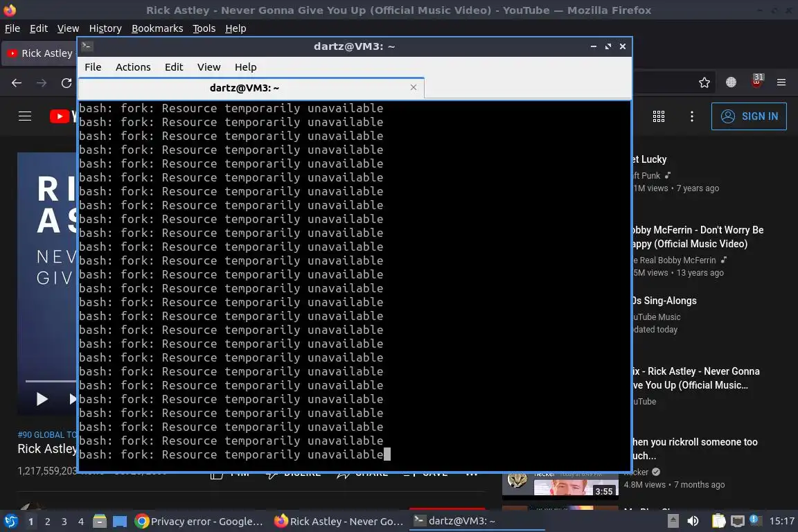Click Real Bobby McFerrin channel name
Image resolution: width=798 pixels, height=532 pixels.
(674, 260)
